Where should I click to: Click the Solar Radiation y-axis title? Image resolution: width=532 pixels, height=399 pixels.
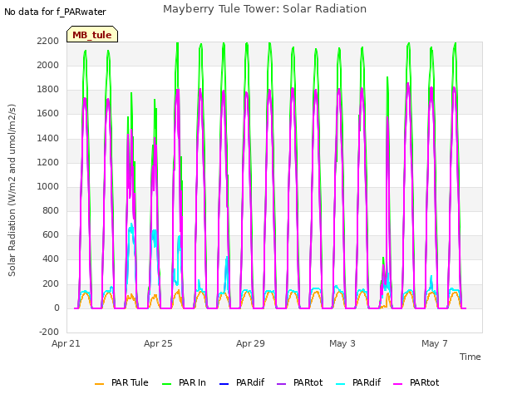click(x=12, y=190)
